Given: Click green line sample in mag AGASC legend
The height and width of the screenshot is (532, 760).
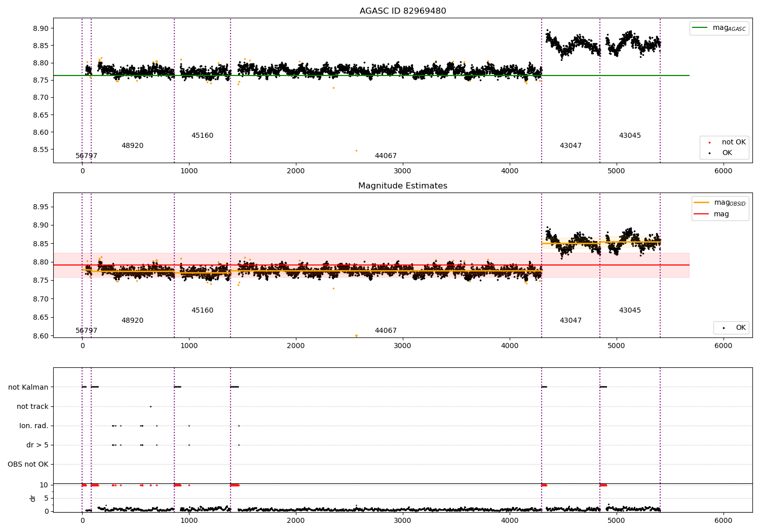Looking at the screenshot, I should (700, 28).
